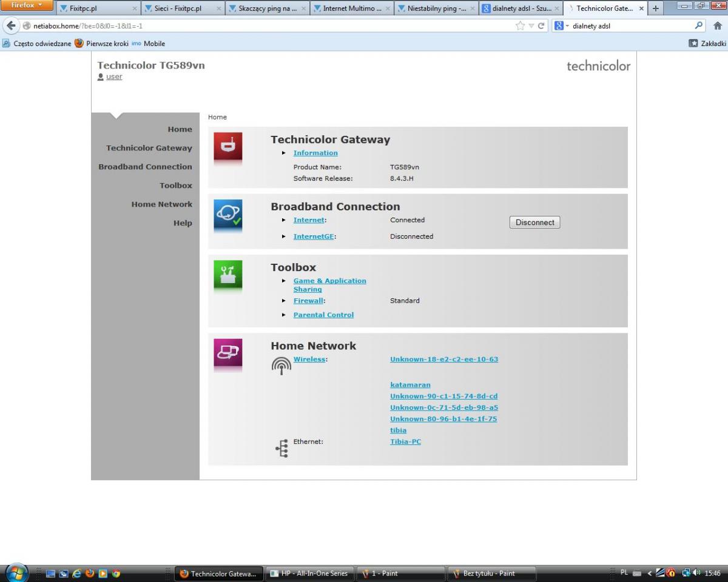Switch to the Sieci - Fixitpc.pl tab
Viewport: 728px width, 582px height.
pyautogui.click(x=183, y=8)
